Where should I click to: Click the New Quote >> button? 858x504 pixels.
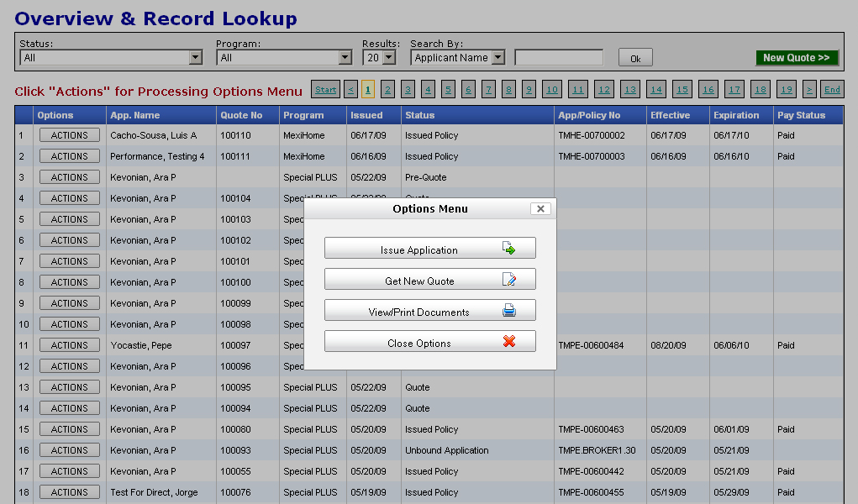(x=797, y=57)
